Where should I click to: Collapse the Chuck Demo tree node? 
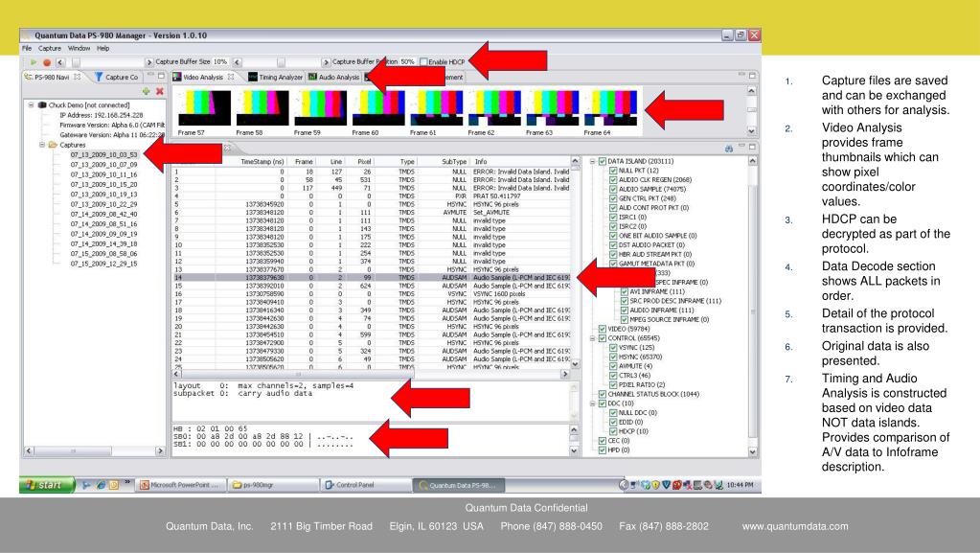coord(31,105)
